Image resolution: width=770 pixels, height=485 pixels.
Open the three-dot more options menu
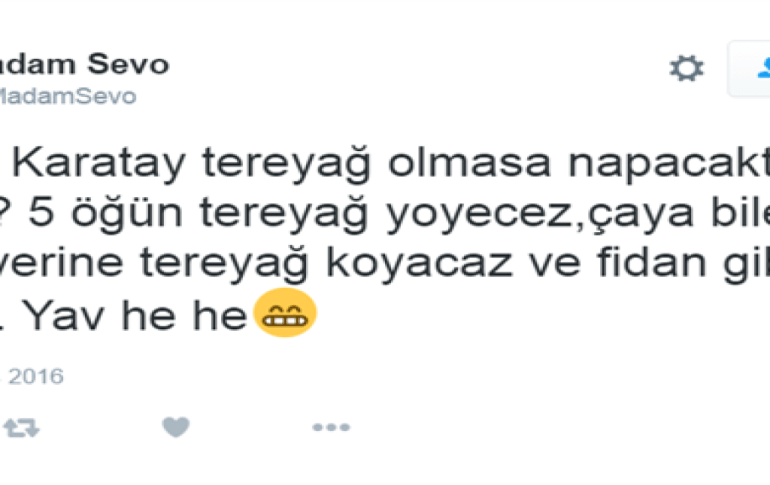pos(331,427)
